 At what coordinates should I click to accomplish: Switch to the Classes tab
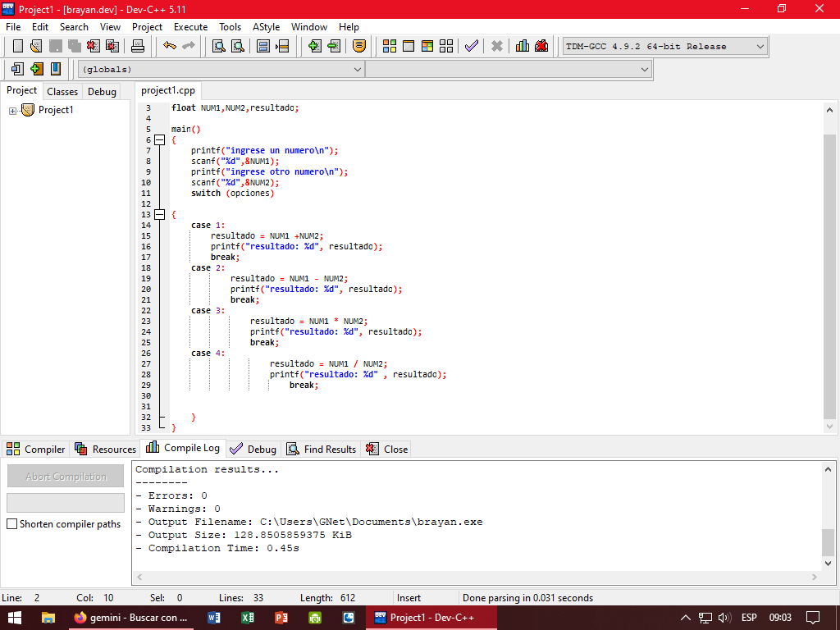point(62,92)
